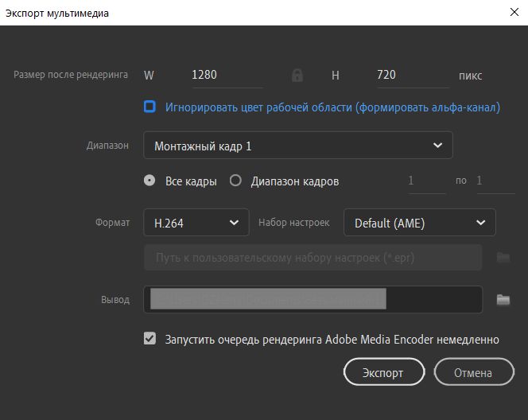Enable ignore stage color alpha channel checkbox
528x420 pixels.
pyautogui.click(x=149, y=107)
